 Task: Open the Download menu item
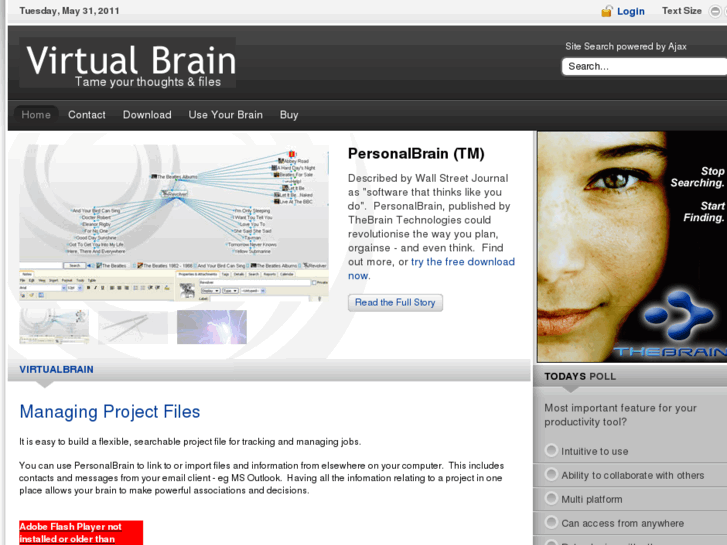pyautogui.click(x=147, y=115)
